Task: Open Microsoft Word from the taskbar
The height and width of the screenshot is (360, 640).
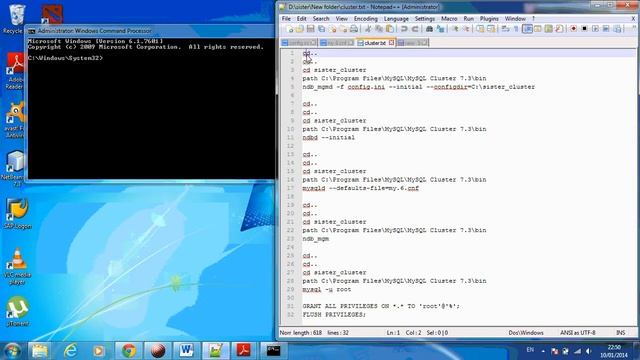Action: point(186,351)
